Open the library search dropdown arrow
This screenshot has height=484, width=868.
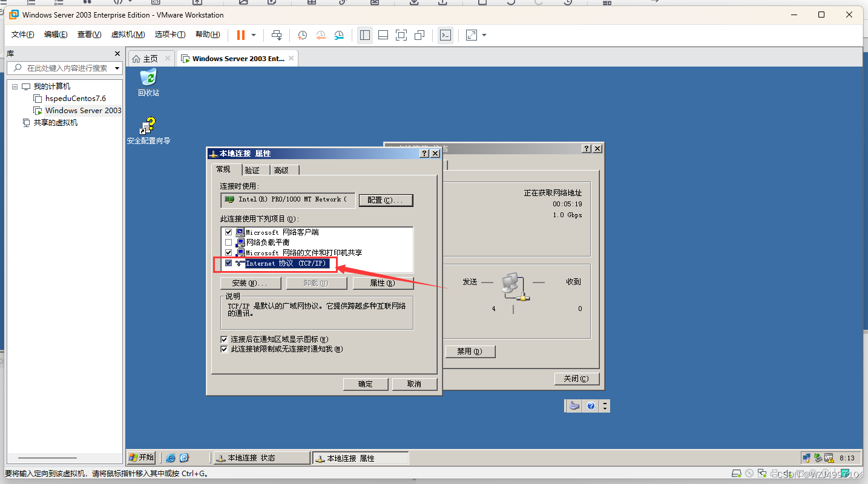117,68
